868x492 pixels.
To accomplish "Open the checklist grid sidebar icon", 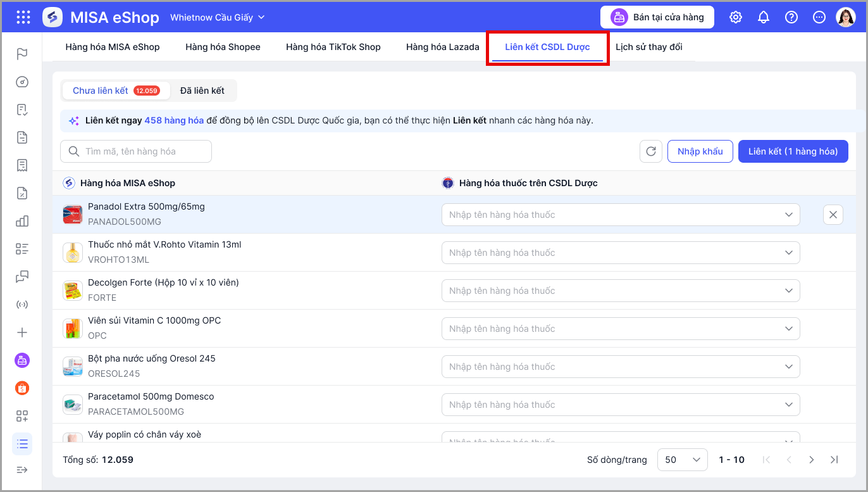I will point(22,249).
